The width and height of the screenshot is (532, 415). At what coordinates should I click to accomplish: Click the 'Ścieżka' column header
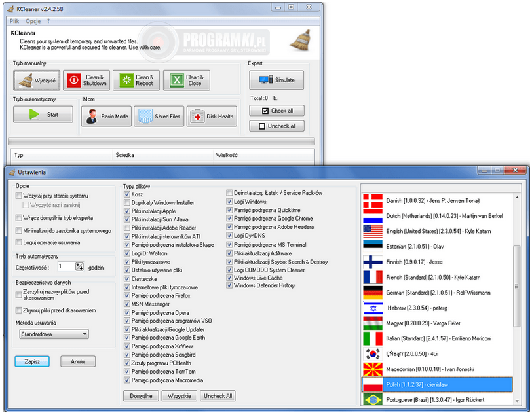click(163, 155)
